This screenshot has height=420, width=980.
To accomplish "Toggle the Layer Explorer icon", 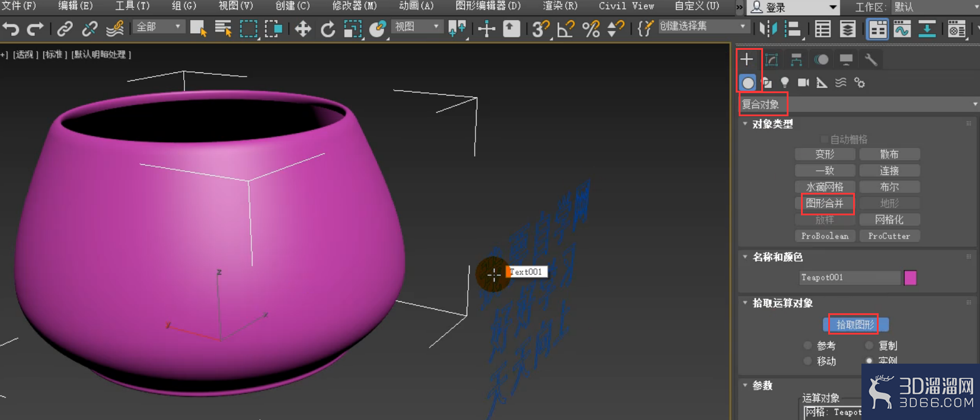I will 848,28.
